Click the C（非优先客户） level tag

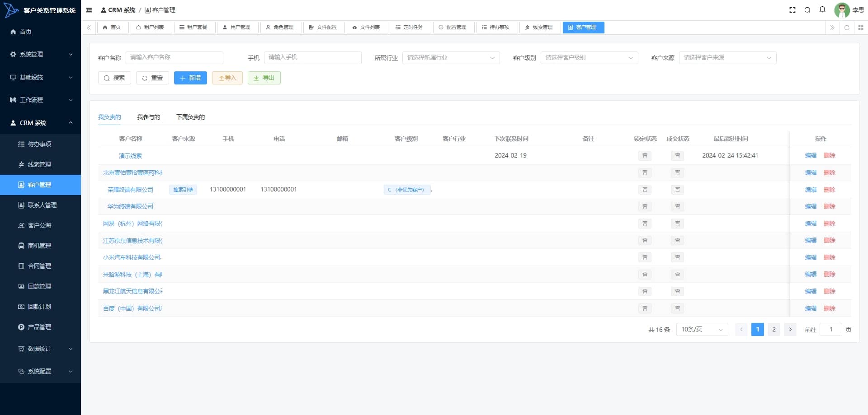point(407,190)
